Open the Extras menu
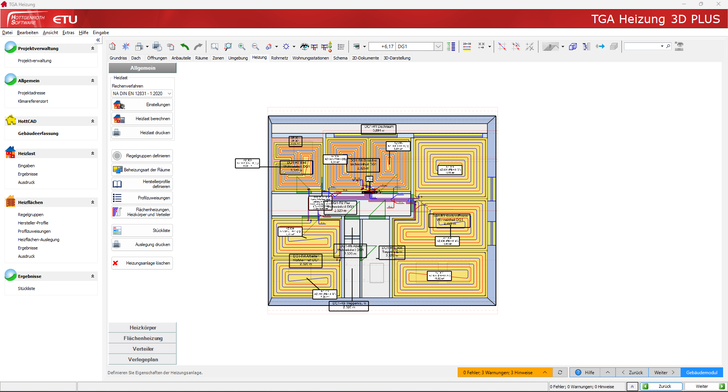This screenshot has width=728, height=392. click(68, 33)
